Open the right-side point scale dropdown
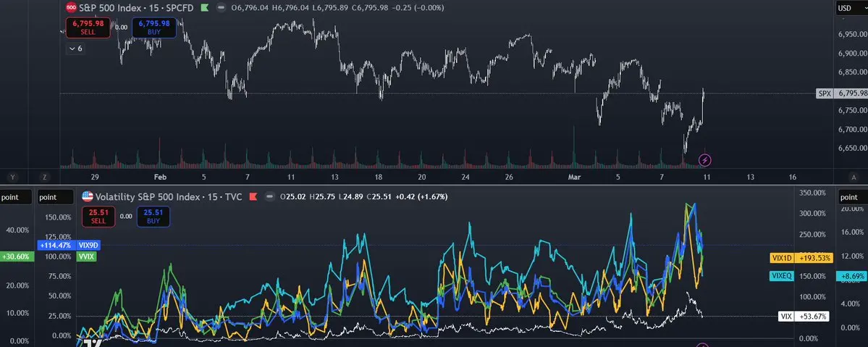This screenshot has height=347, width=868. 853,197
